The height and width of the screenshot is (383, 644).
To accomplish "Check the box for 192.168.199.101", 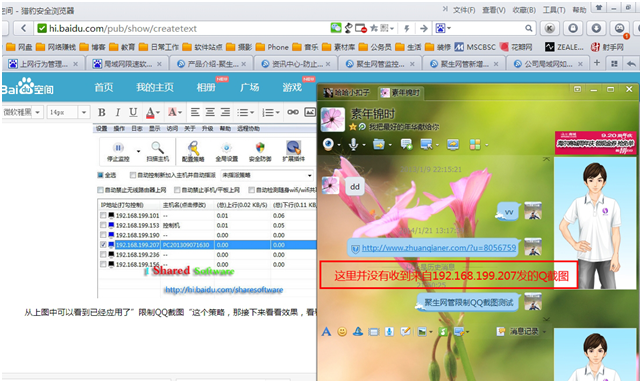I will pyautogui.click(x=103, y=216).
